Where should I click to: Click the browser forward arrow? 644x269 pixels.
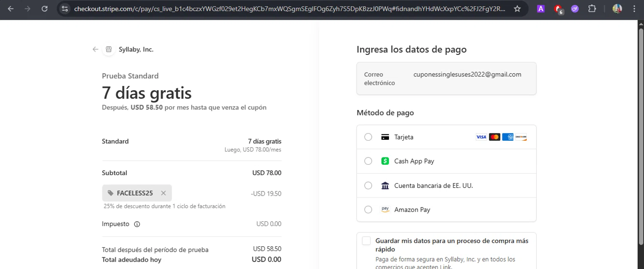pos(27,9)
